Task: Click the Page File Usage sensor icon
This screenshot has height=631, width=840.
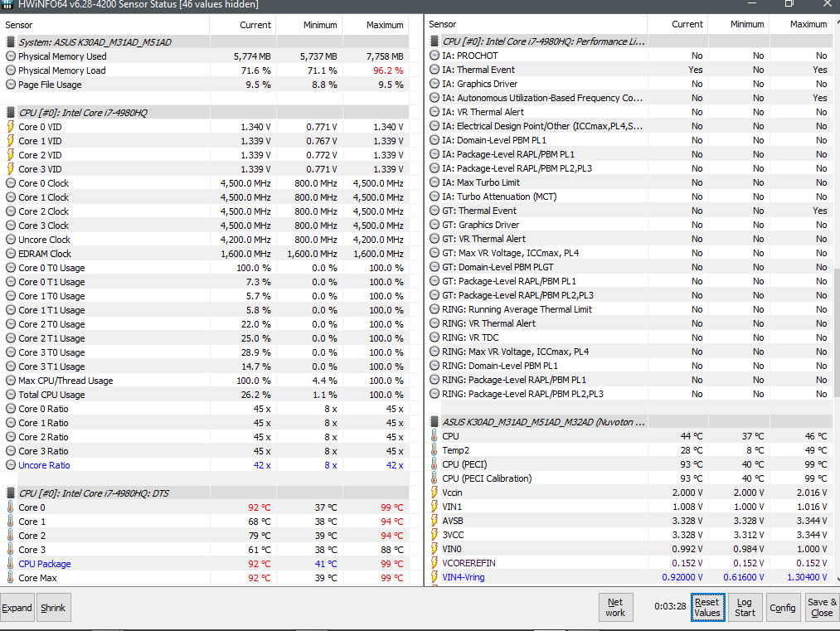Action: (x=10, y=85)
